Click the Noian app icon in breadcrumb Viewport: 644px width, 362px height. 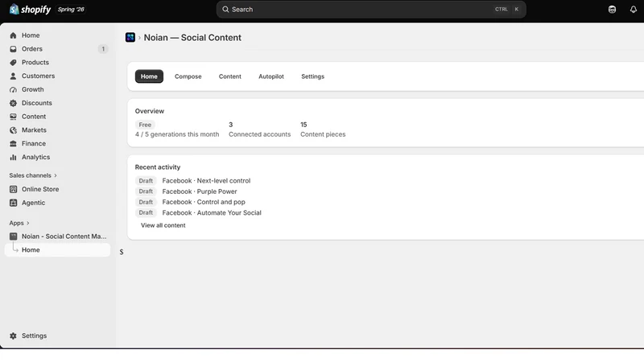130,37
